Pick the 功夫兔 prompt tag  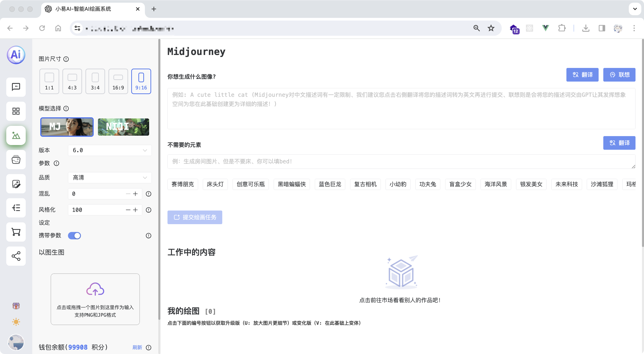tap(428, 184)
